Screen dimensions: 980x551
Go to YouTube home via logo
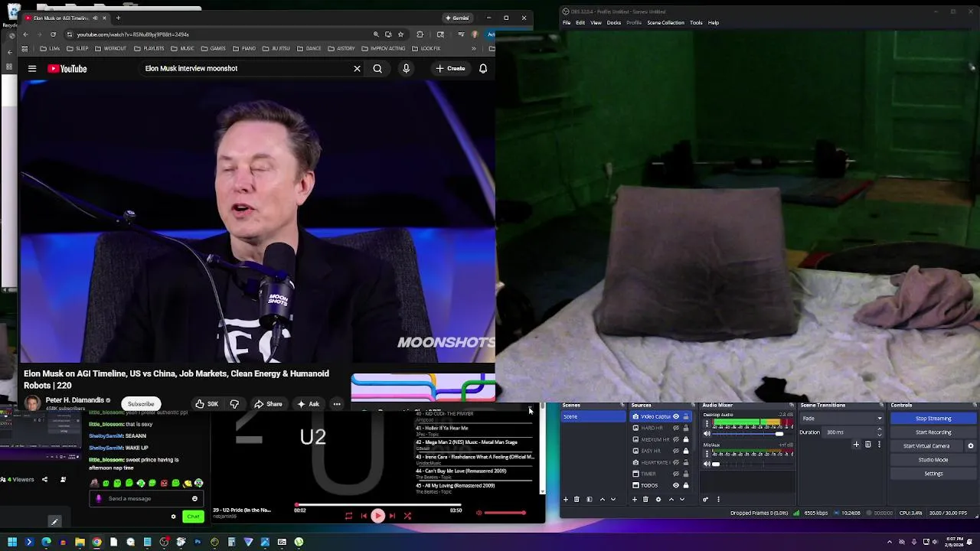(67, 69)
